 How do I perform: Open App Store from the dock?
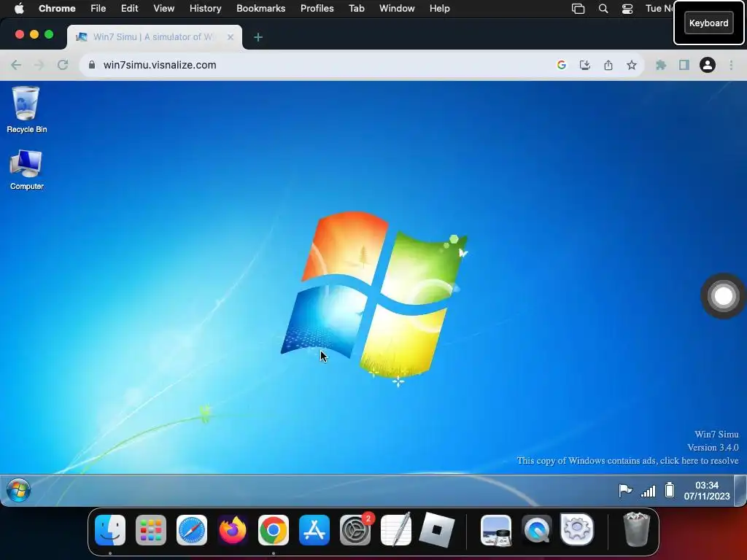314,530
